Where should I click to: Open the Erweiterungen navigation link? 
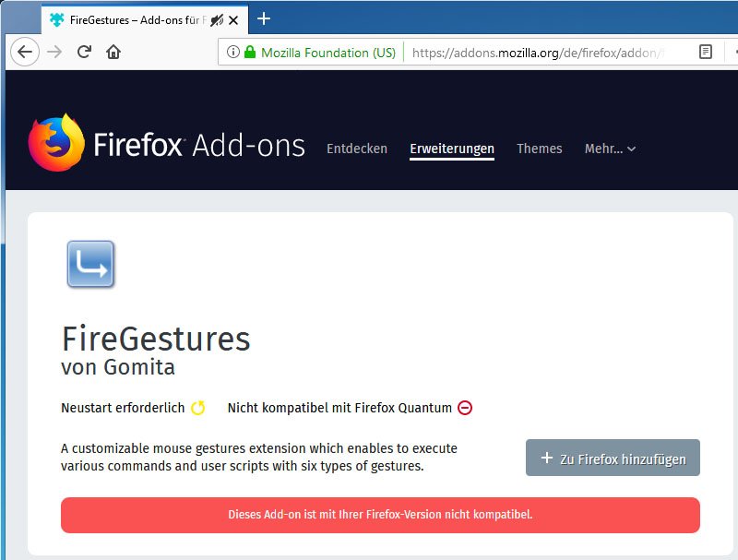coord(452,149)
